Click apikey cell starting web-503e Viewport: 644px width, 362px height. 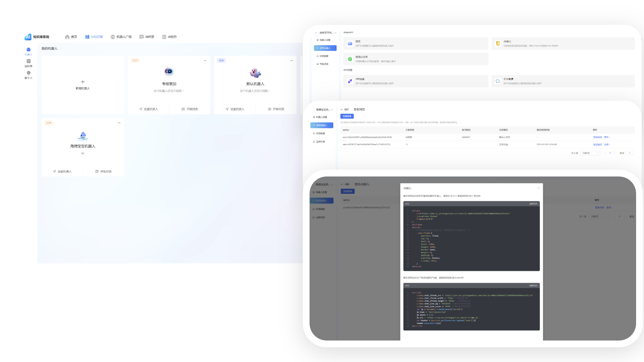point(367,137)
